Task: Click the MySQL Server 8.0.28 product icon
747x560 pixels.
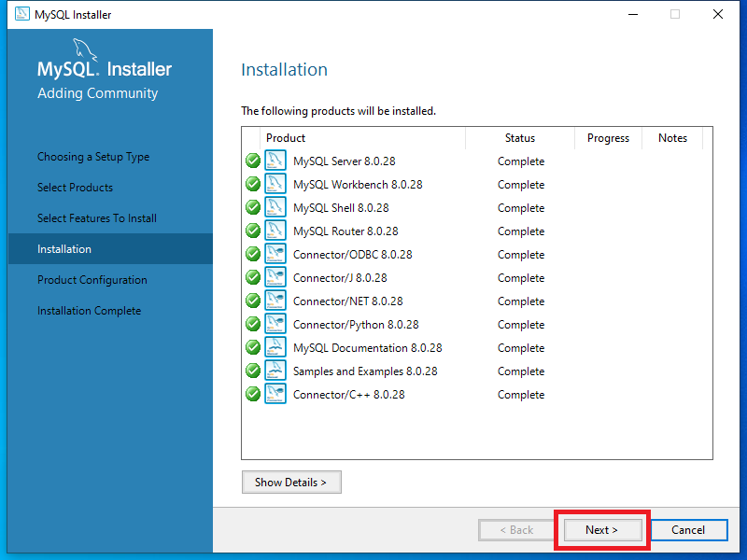Action: (x=275, y=161)
